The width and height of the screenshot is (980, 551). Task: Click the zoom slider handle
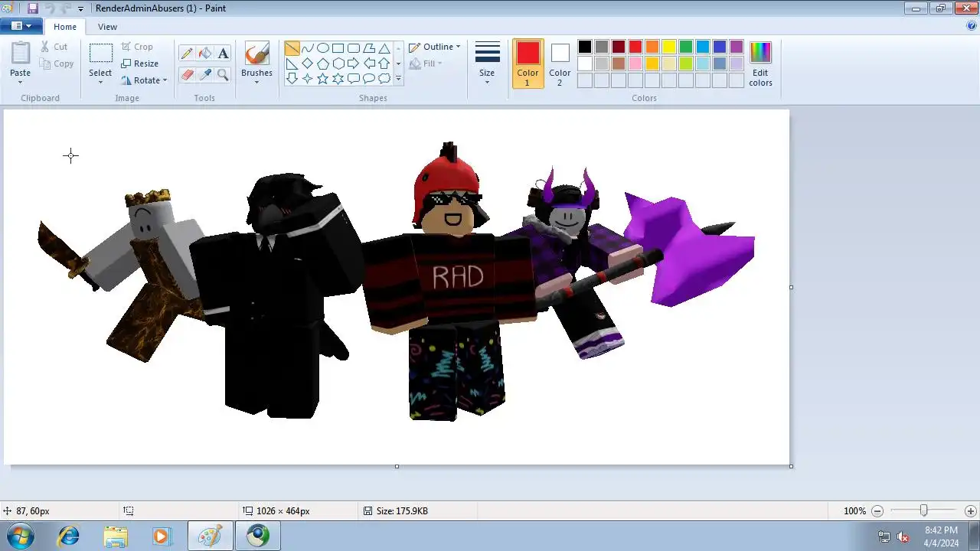(x=924, y=510)
